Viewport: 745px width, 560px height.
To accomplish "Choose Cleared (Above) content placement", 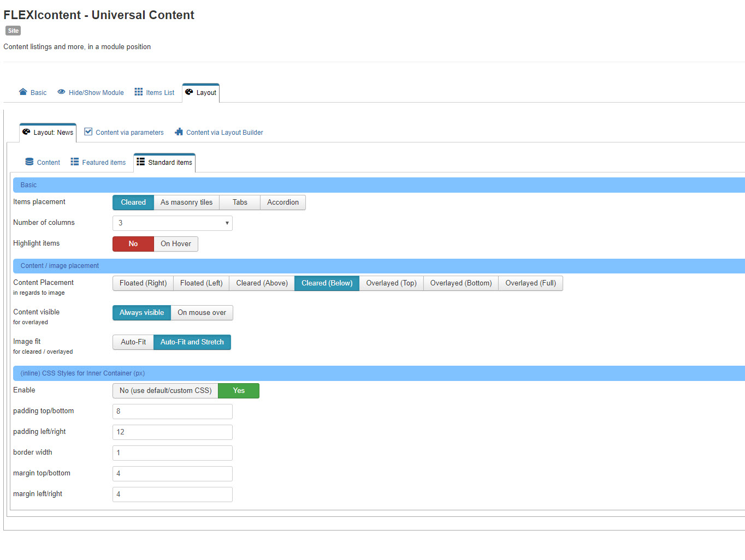I will coord(262,283).
